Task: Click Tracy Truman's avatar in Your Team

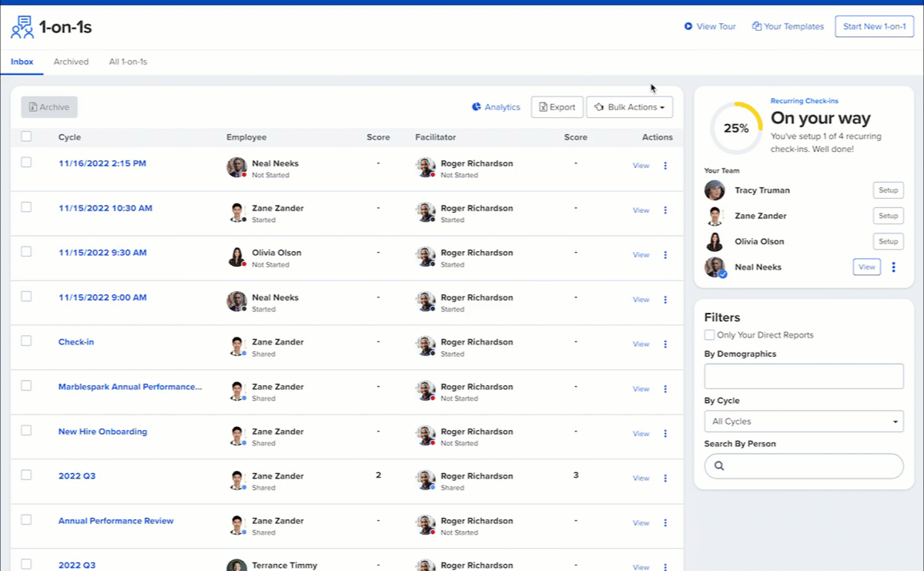Action: [715, 190]
